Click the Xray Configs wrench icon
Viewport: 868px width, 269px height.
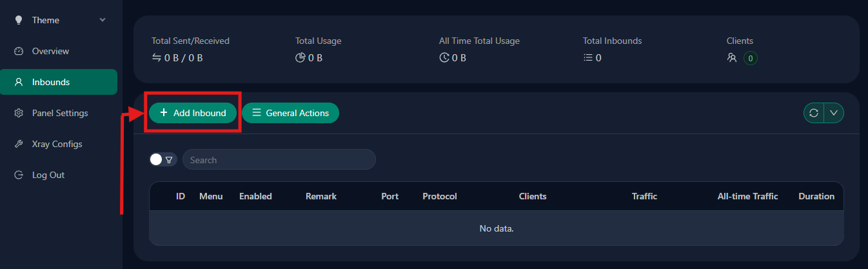coord(19,144)
